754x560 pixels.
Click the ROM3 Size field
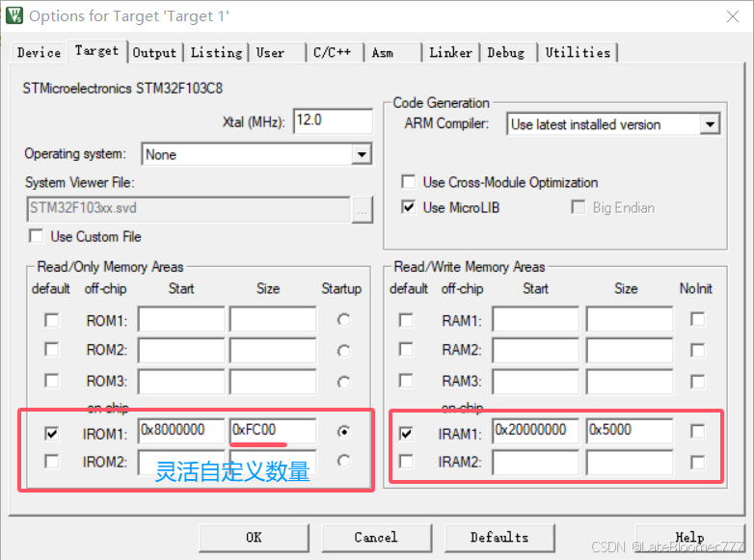click(273, 382)
